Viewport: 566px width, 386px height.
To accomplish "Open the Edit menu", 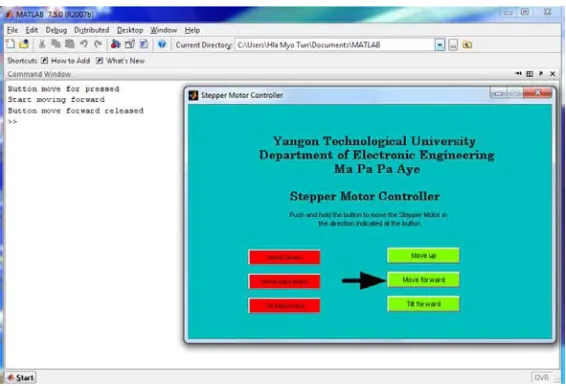I will [31, 30].
